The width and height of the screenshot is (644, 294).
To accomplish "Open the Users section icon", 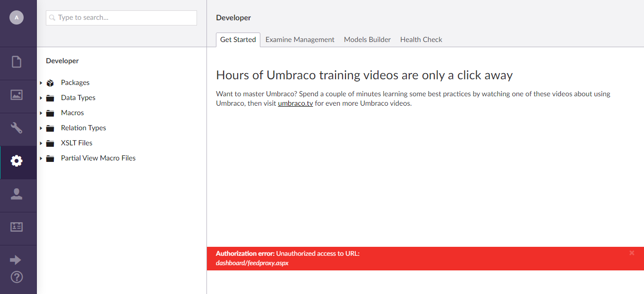I will (17, 194).
